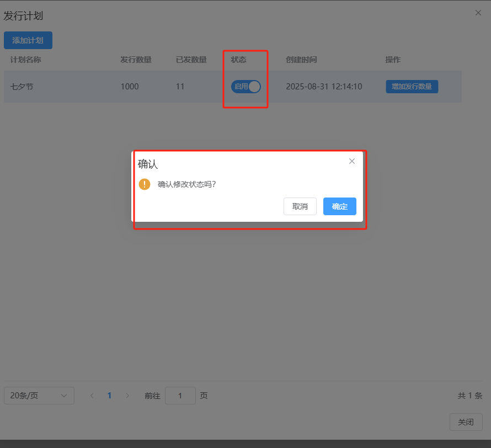Select the 七夕节 plan name cell

[x=22, y=87]
